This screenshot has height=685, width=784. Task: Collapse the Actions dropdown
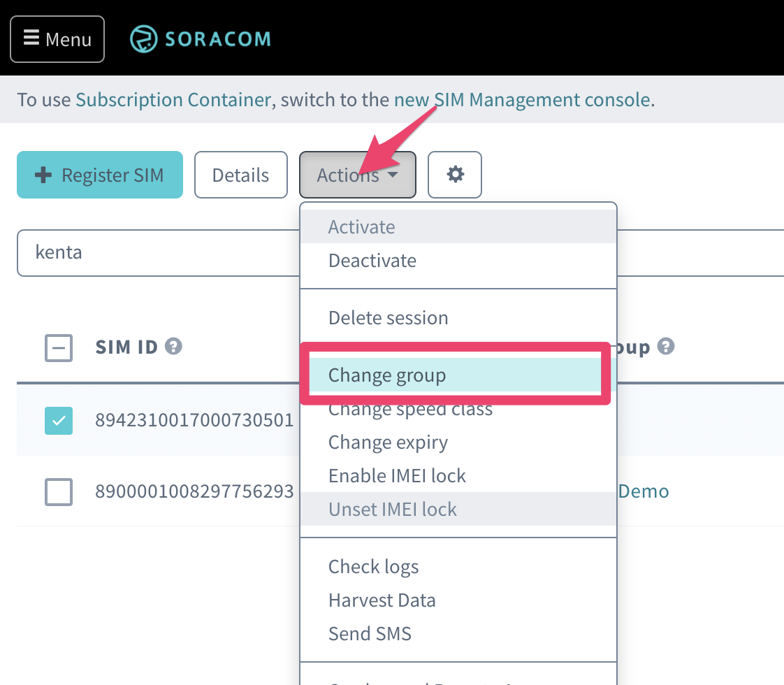point(358,175)
